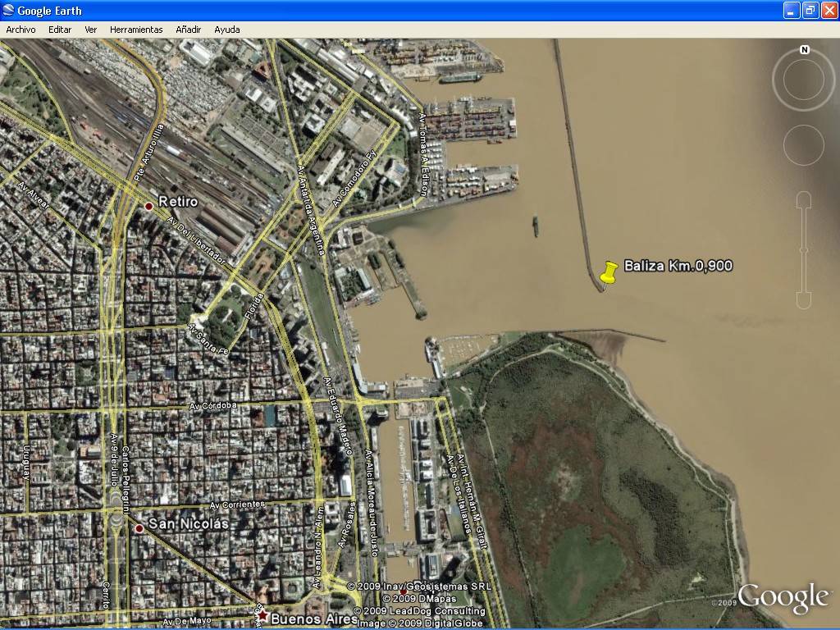Click the Buenos Aires star capital marker

click(x=263, y=617)
